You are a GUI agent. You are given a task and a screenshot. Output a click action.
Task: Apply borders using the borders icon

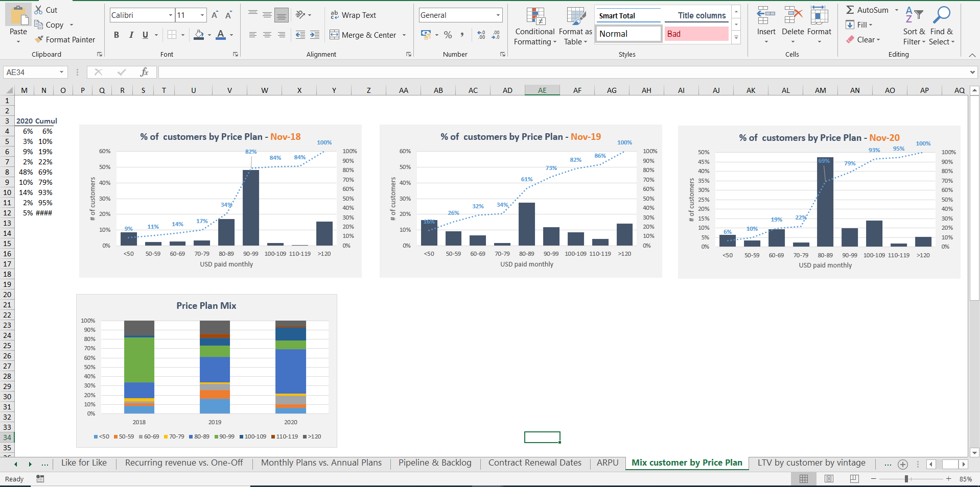tap(172, 35)
